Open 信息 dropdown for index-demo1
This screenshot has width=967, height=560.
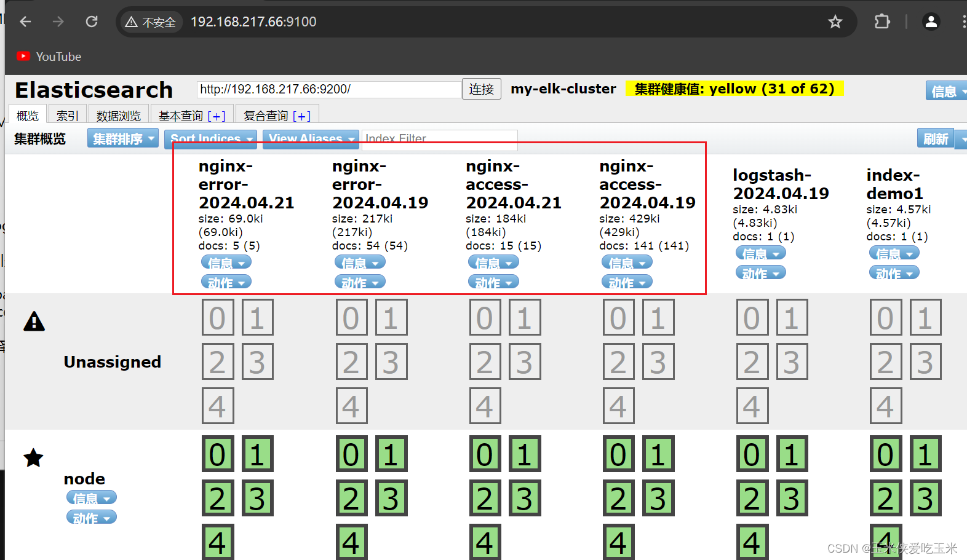894,254
